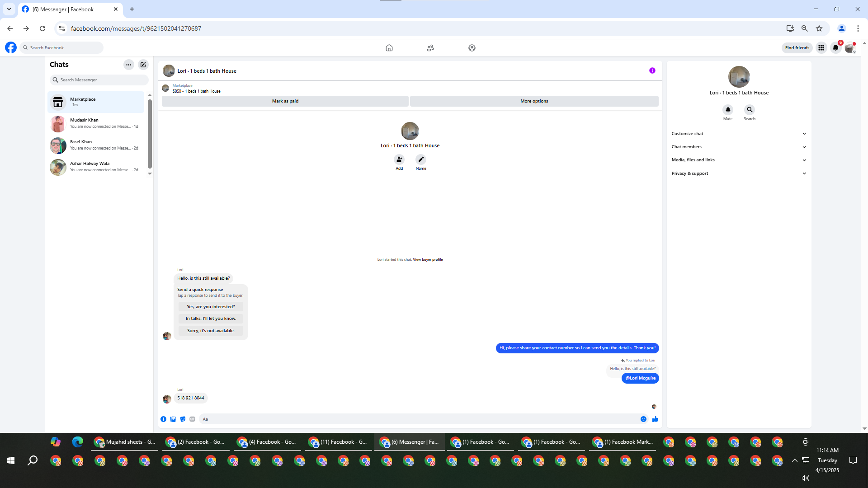The height and width of the screenshot is (488, 868).
Task: Open the GIF picker
Action: pos(193,419)
